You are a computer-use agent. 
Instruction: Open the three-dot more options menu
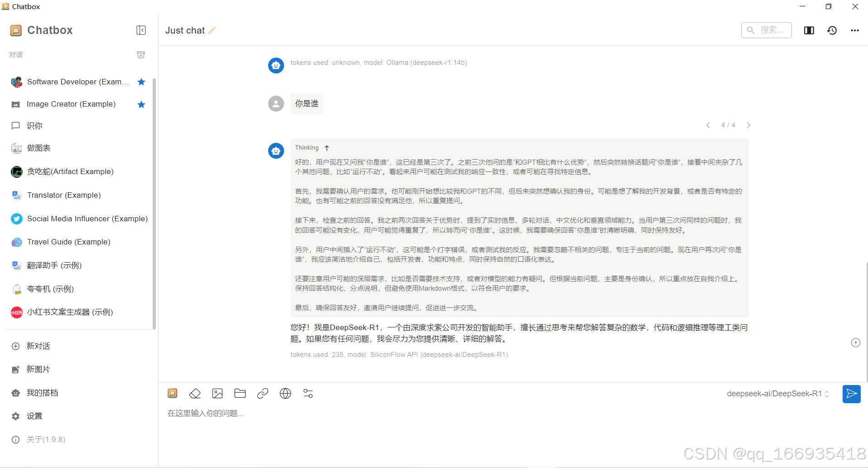[x=854, y=30]
